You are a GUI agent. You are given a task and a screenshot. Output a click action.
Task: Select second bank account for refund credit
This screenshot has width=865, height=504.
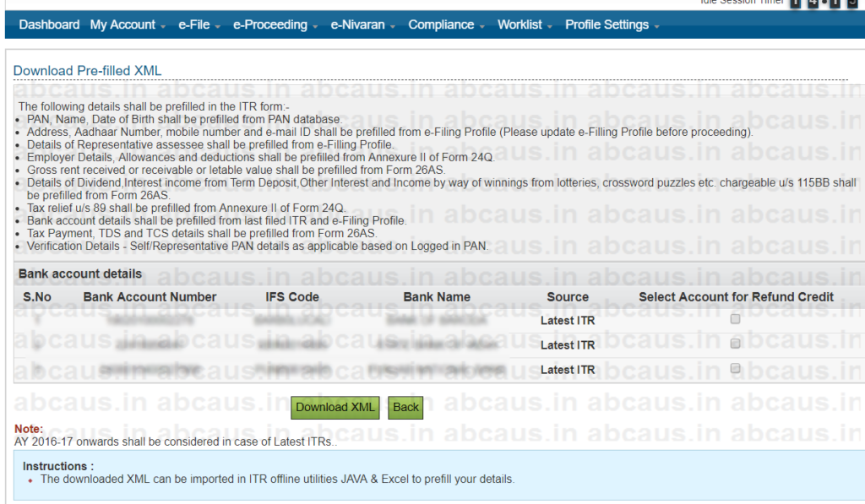735,344
